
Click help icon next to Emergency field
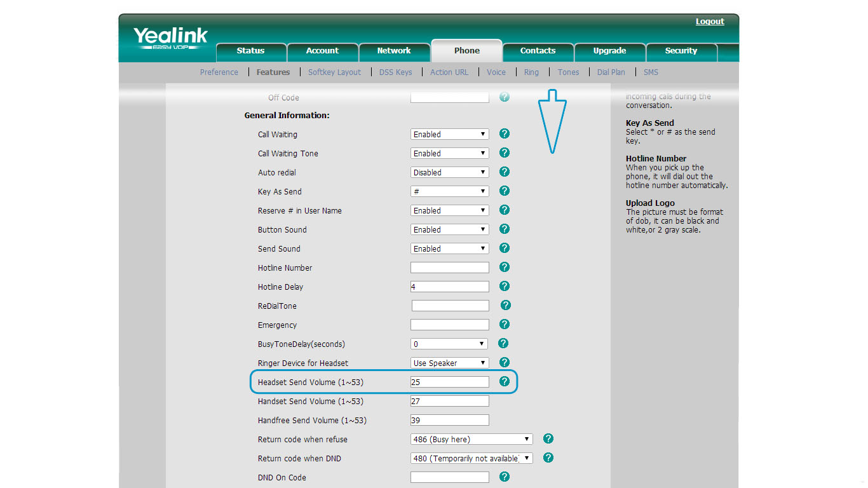(505, 325)
